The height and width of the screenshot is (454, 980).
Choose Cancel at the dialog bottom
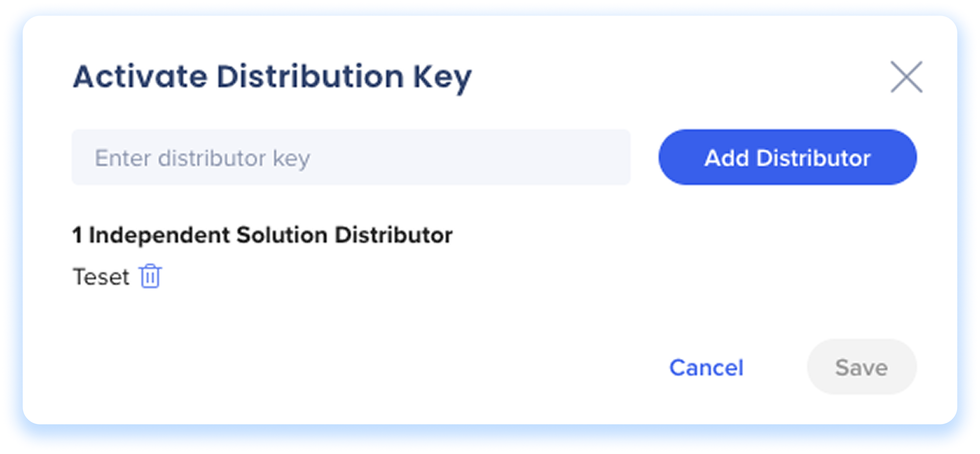706,367
